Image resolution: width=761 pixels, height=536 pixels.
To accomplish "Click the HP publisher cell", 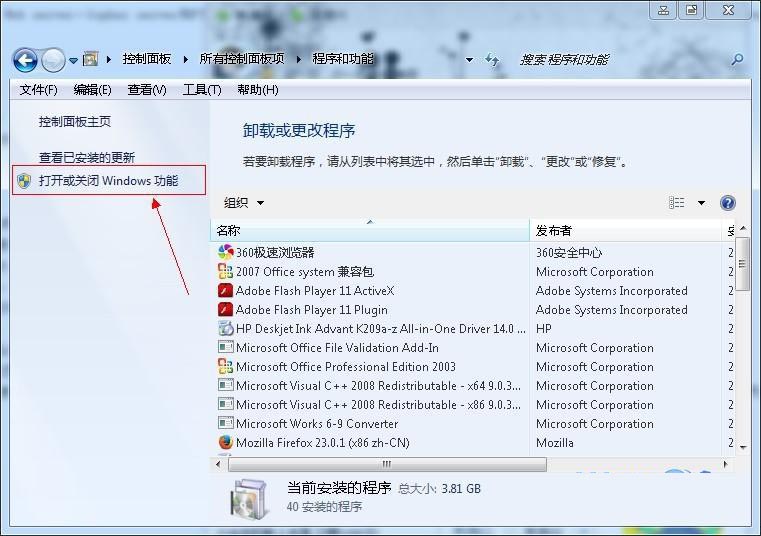I will pyautogui.click(x=544, y=329).
